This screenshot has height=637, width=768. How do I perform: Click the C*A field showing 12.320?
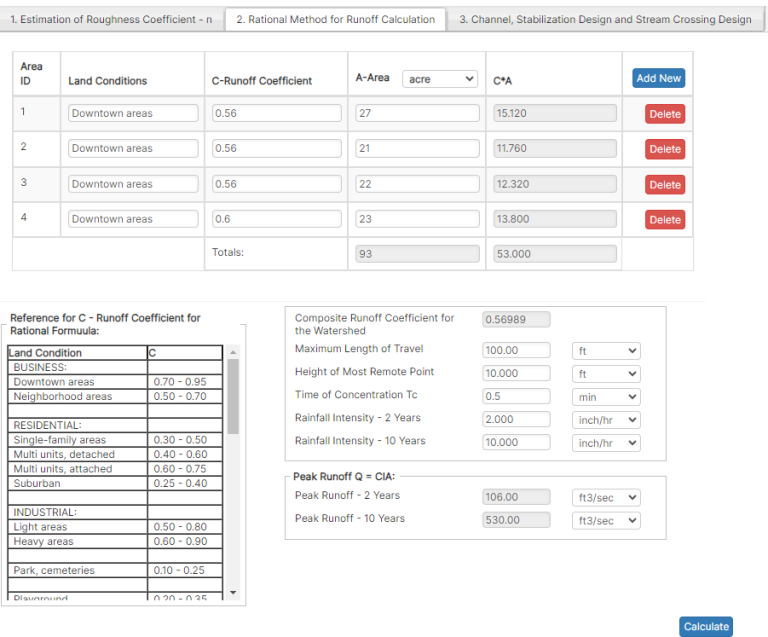click(x=555, y=184)
